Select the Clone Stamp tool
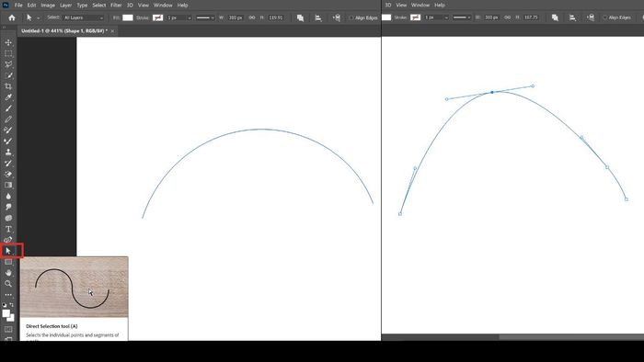 point(8,153)
